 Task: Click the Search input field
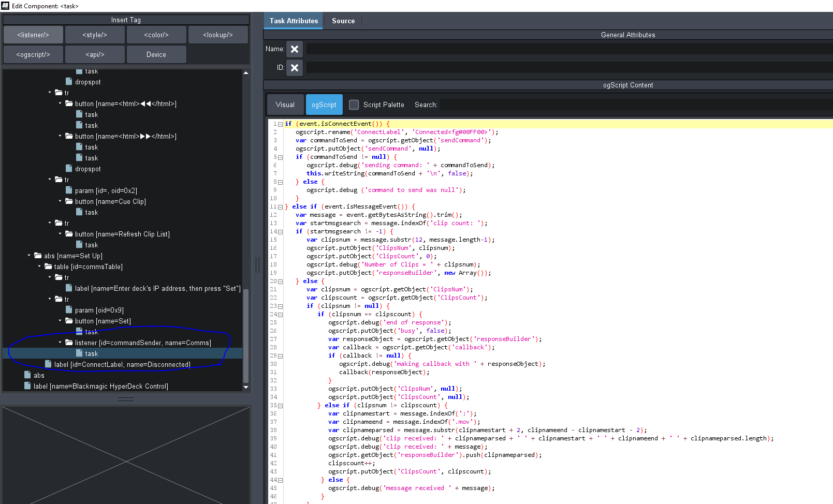pyautogui.click(x=636, y=105)
